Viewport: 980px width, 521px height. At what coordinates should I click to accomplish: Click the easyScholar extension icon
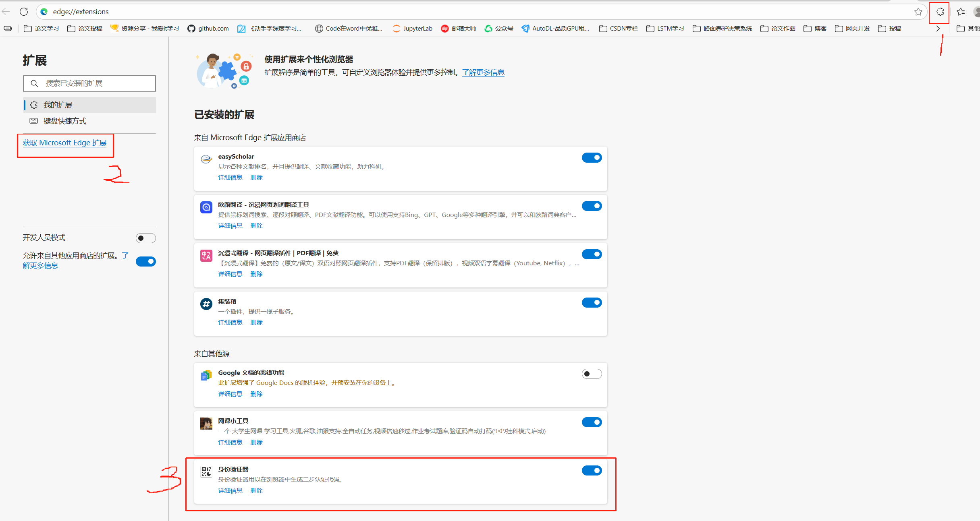[x=206, y=159]
